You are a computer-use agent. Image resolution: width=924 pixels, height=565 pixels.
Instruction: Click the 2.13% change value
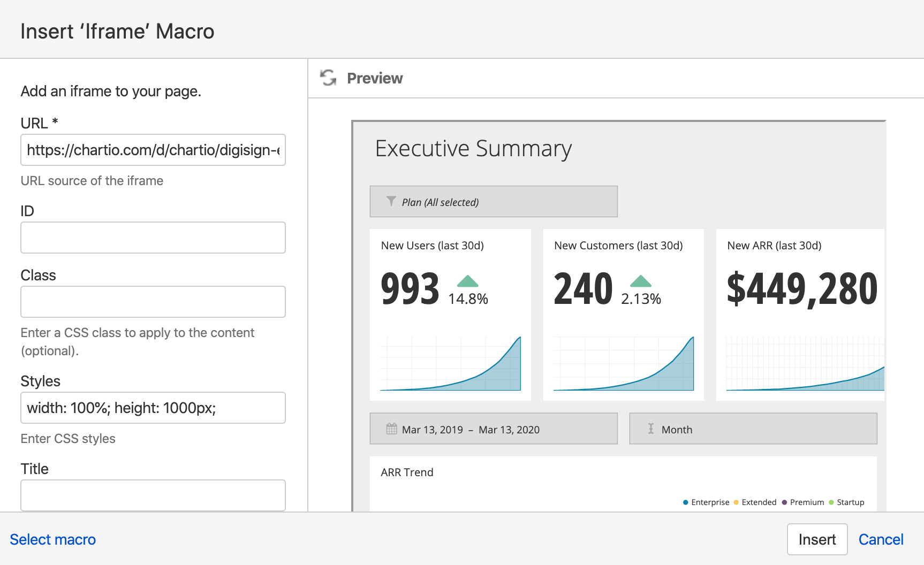[x=641, y=299]
